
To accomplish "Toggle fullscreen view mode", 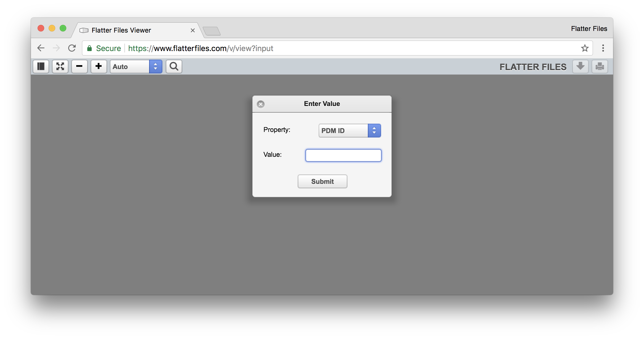I will [60, 67].
